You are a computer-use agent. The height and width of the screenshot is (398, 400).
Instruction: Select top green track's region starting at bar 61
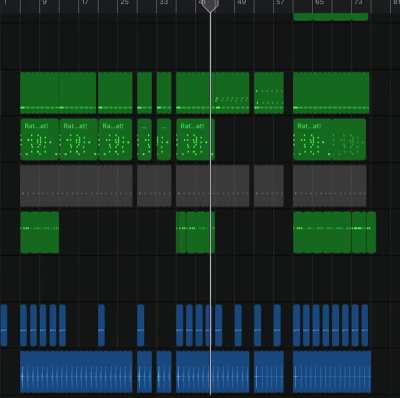(331, 92)
